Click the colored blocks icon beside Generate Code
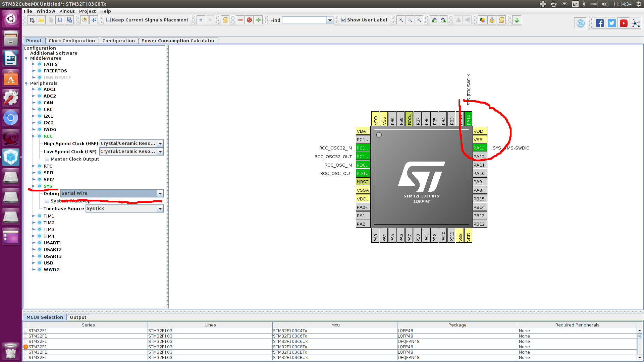 [x=482, y=20]
